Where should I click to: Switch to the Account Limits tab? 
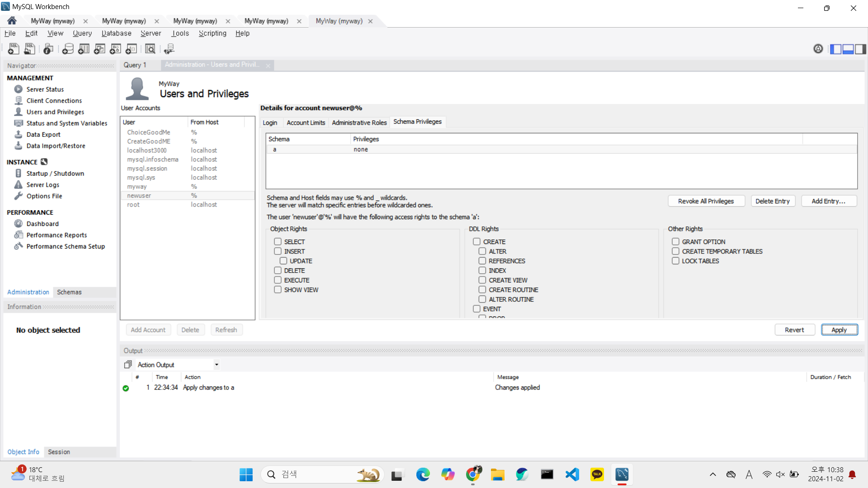[x=306, y=122]
